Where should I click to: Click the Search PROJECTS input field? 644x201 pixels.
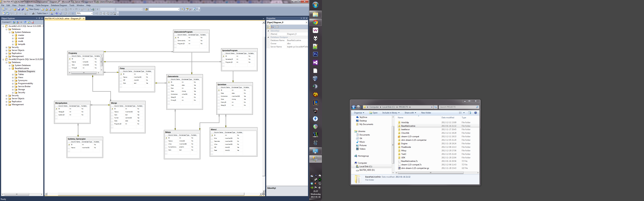click(459, 107)
